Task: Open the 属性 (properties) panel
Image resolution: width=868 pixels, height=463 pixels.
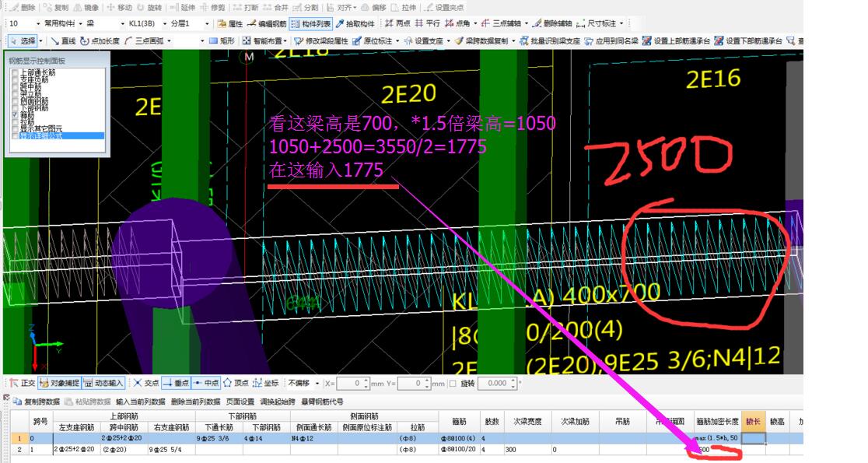Action: coord(230,24)
